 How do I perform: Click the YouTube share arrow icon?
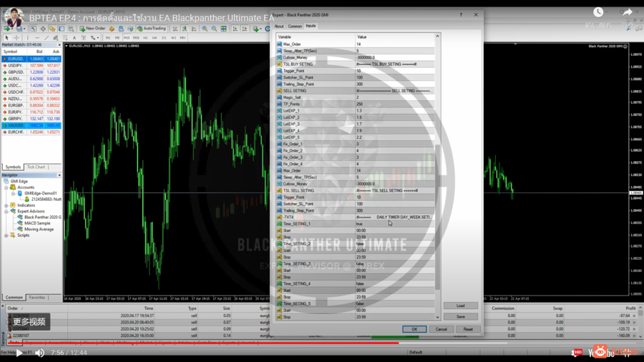click(627, 12)
